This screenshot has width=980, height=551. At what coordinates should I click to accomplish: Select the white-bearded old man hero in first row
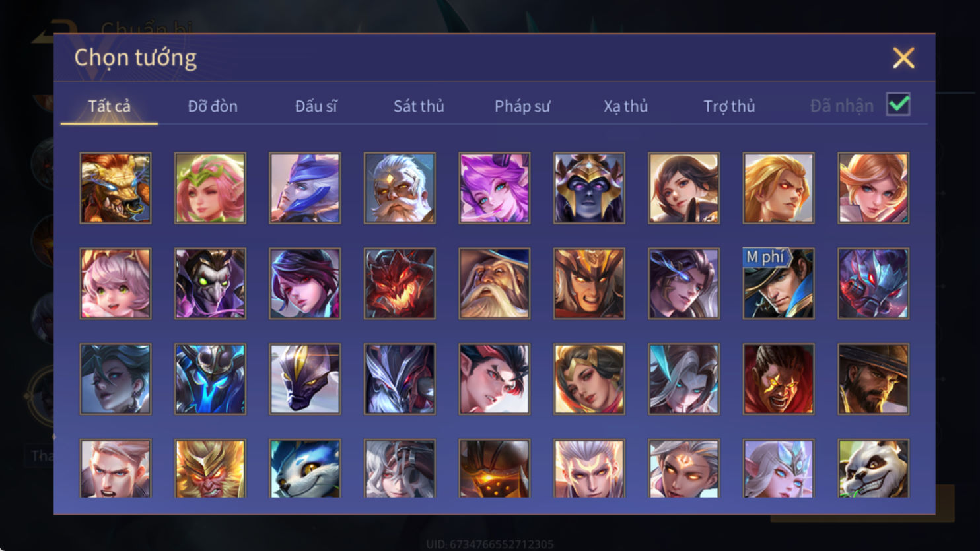(x=400, y=188)
